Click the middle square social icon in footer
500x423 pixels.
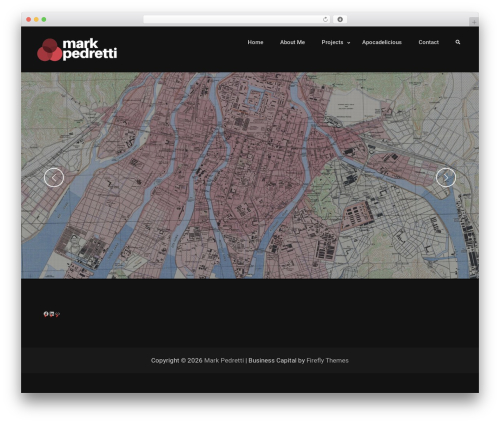click(52, 314)
